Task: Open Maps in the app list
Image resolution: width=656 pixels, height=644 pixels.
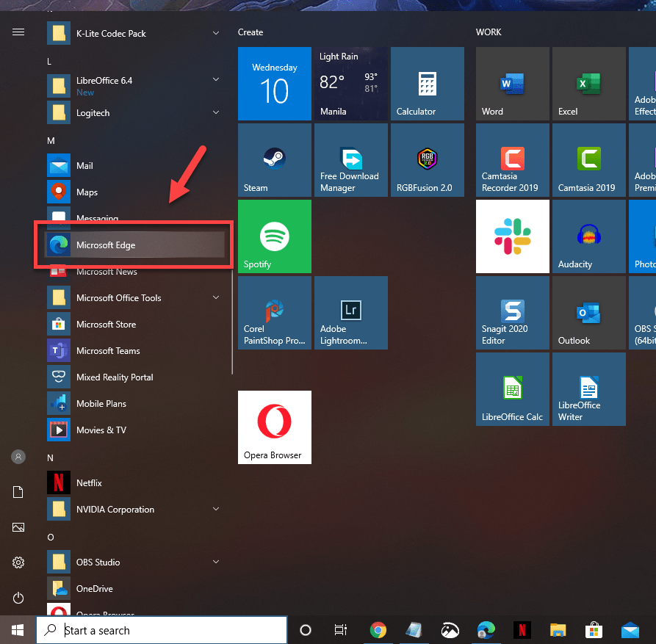Action: click(x=134, y=192)
